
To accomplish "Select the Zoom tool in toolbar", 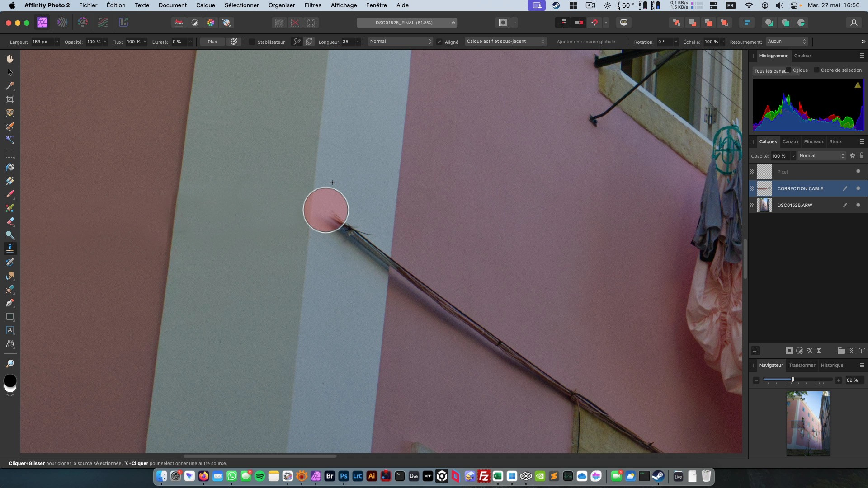I will pyautogui.click(x=10, y=364).
